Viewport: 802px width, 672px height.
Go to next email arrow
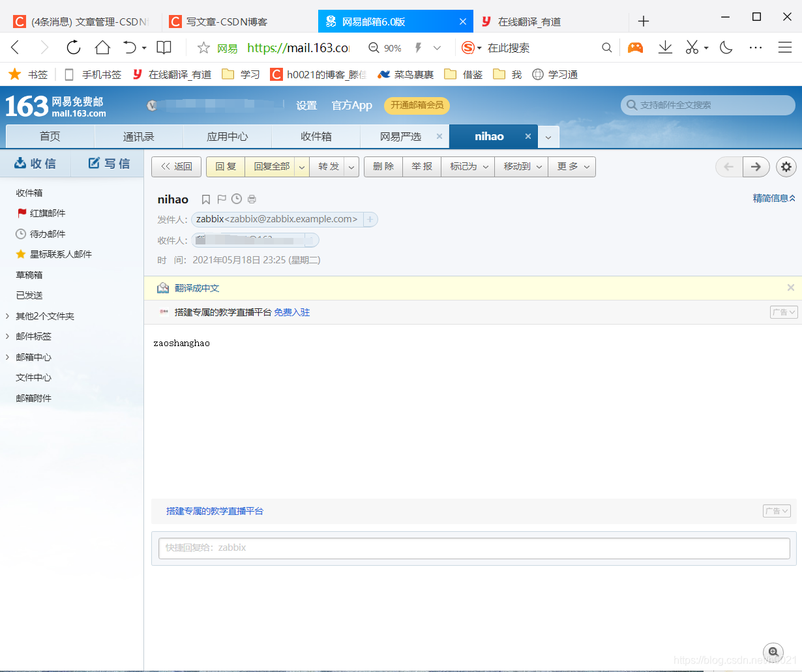click(x=756, y=167)
